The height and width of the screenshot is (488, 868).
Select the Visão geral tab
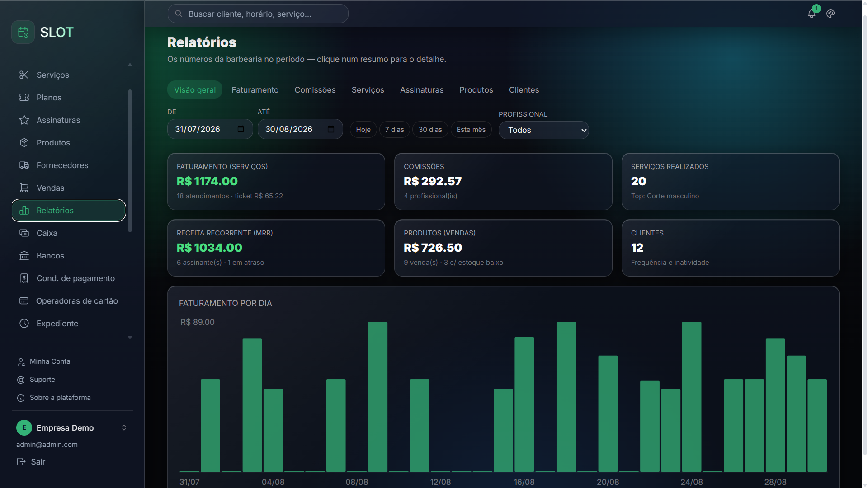pyautogui.click(x=195, y=90)
